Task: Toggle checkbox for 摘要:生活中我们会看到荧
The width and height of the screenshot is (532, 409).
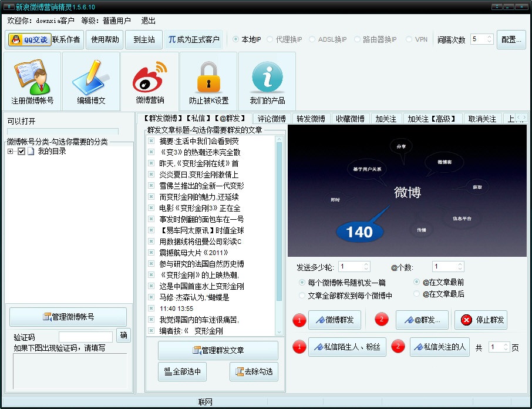Action: point(151,141)
